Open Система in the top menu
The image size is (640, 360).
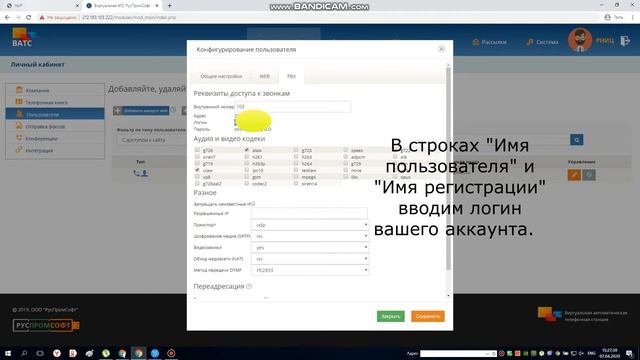pos(542,42)
